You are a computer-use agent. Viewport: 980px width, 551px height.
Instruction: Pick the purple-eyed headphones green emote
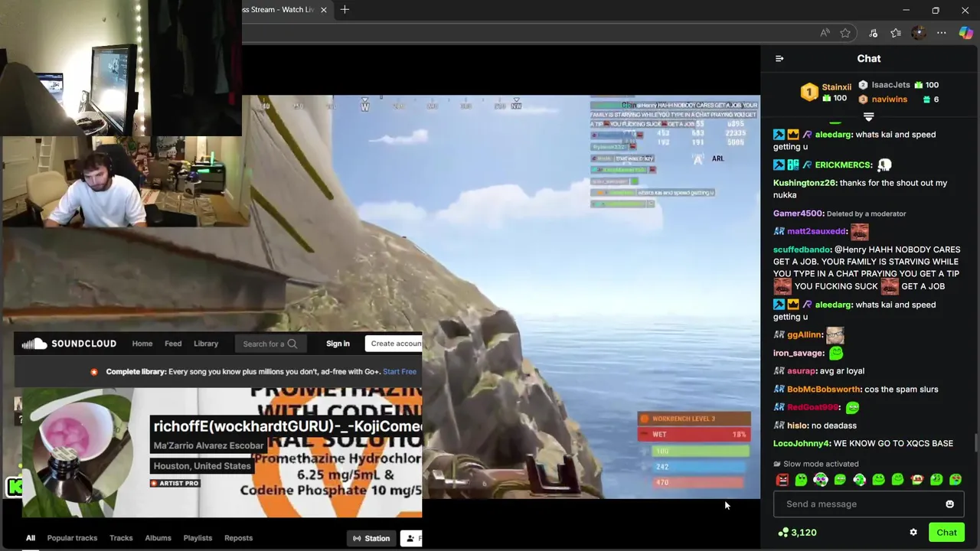(x=821, y=480)
